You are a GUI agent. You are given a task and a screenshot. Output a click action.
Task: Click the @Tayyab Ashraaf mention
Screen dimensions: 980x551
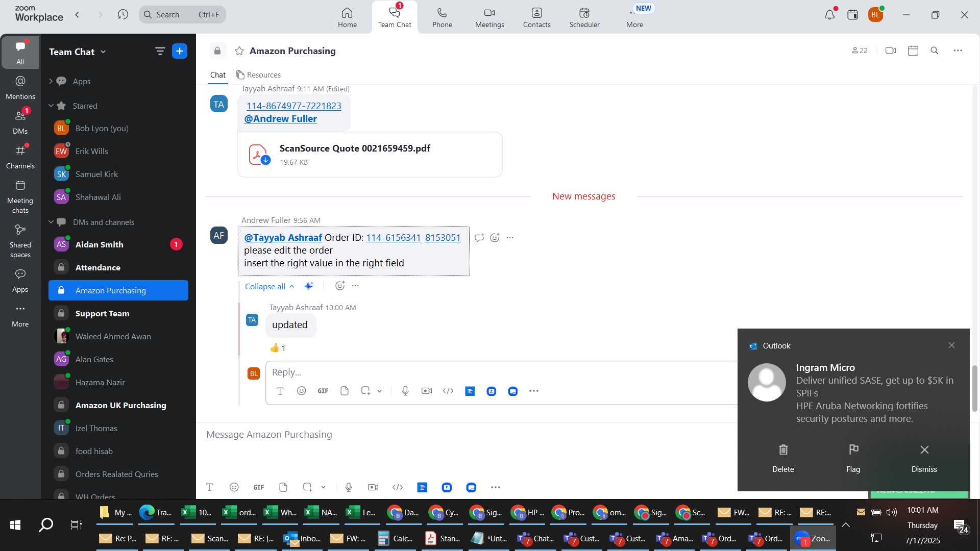[283, 237]
